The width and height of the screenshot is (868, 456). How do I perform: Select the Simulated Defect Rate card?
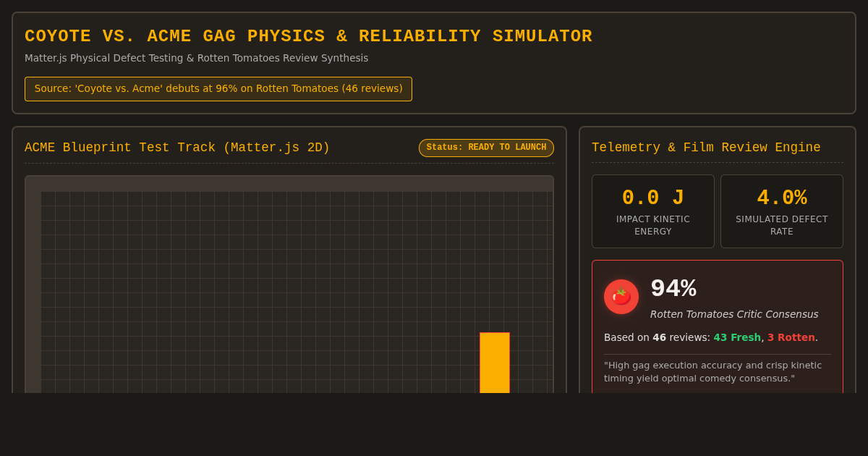[782, 211]
